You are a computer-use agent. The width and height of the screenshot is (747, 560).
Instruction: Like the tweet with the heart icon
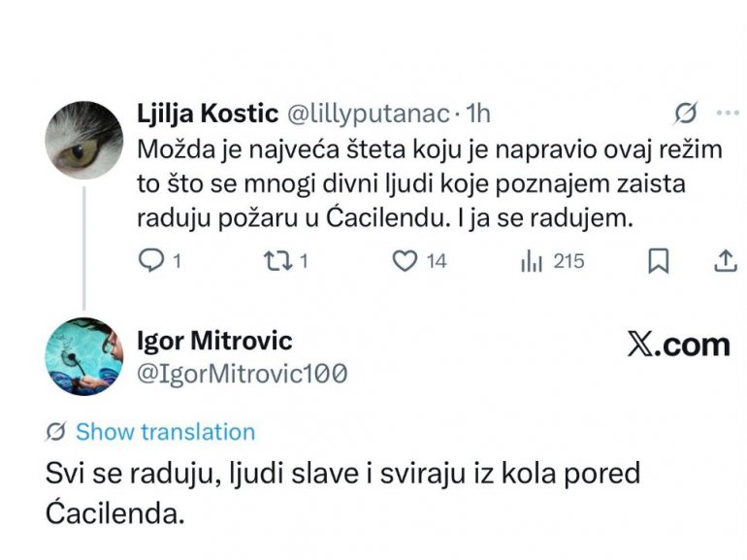406,260
